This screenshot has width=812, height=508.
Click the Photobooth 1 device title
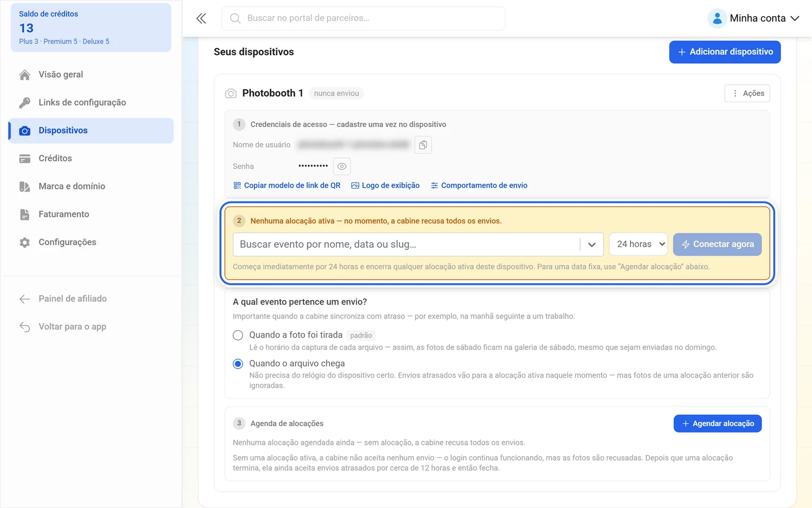[x=273, y=93]
